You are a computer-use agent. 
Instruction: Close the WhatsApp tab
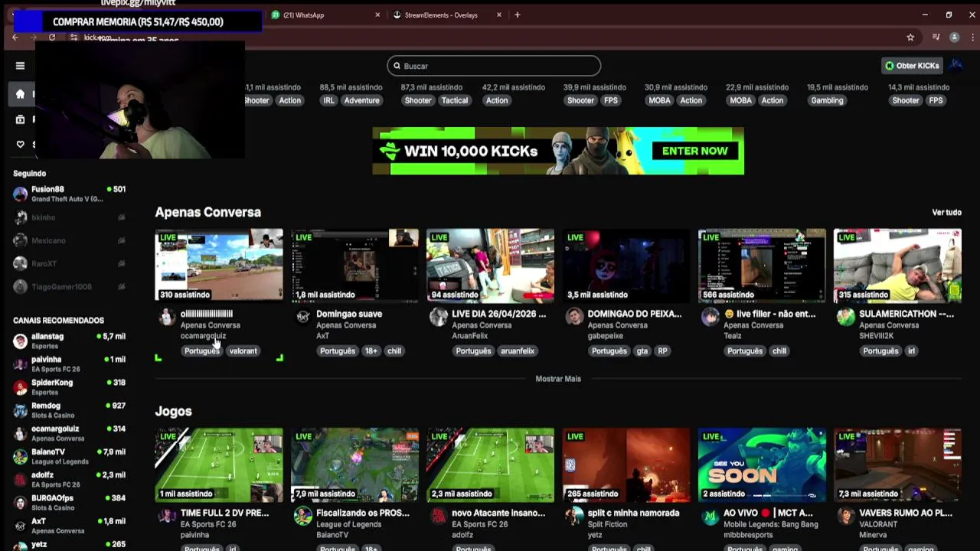(377, 15)
